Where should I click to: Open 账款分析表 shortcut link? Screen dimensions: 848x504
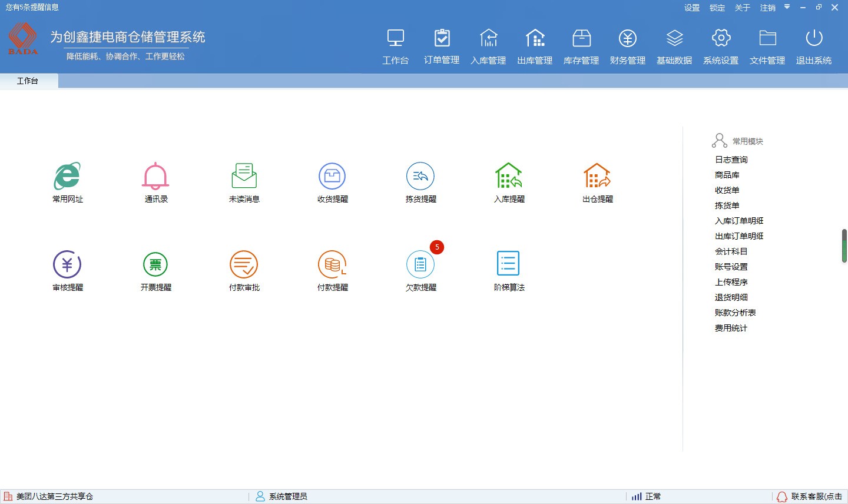(736, 313)
